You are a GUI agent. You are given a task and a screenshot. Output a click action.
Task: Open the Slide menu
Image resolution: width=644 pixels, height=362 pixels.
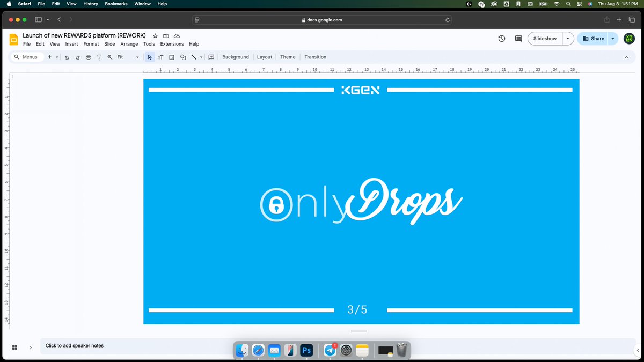109,44
